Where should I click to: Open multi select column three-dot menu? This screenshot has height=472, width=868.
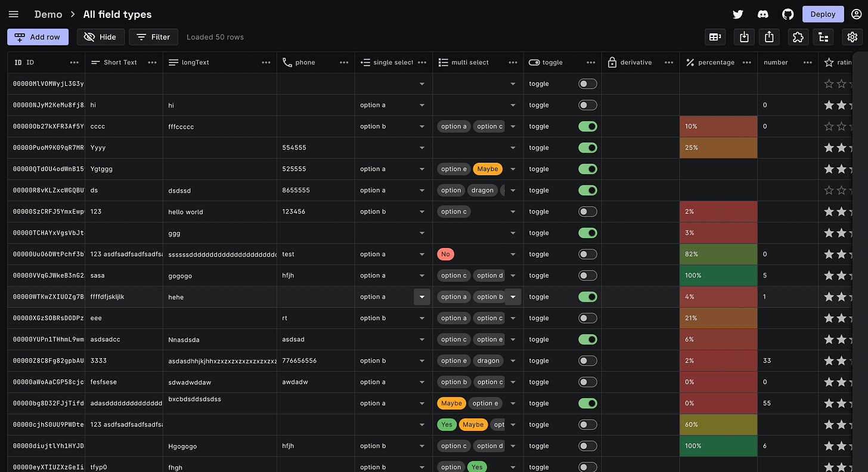(513, 63)
